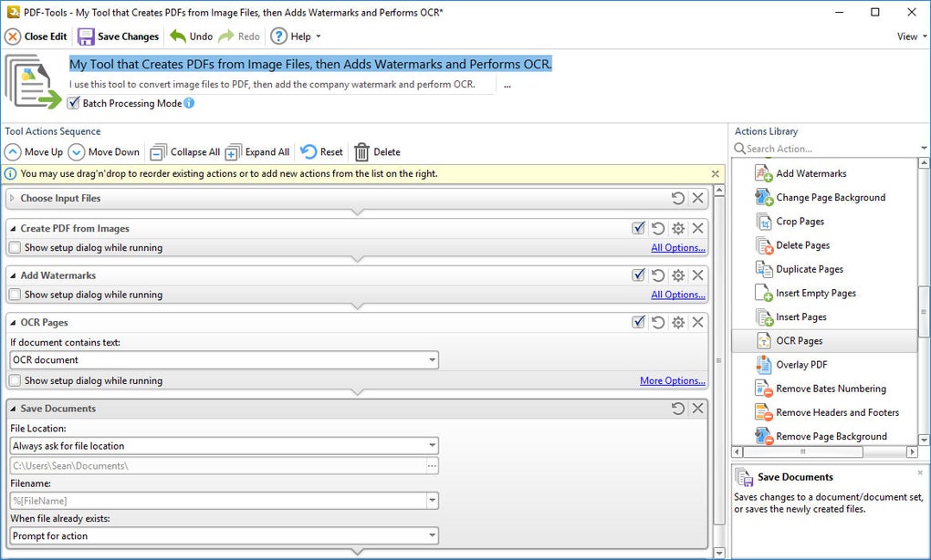Viewport: 931px width, 560px height.
Task: Reset the Create PDF from Images action
Action: (658, 228)
